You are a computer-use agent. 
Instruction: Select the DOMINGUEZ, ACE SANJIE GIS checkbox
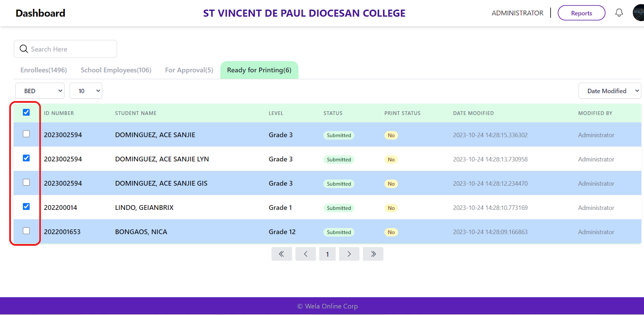point(26,182)
